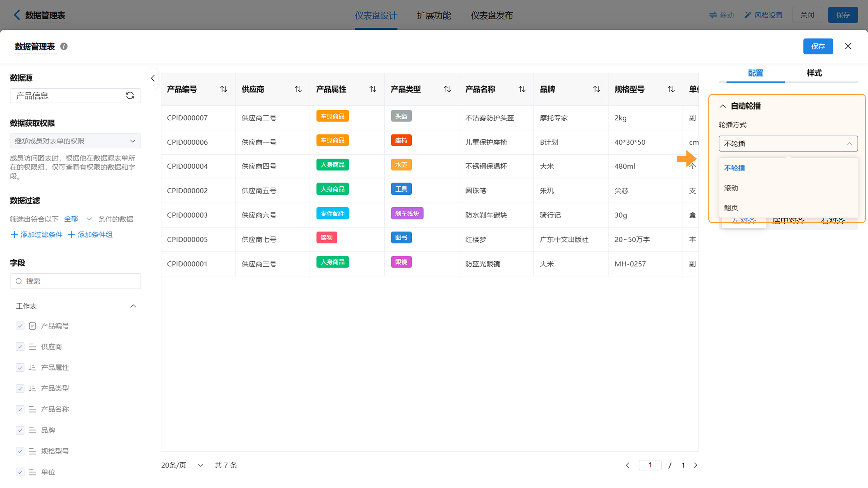This screenshot has height=488, width=868.
Task: Click the 品牌 field type icon
Action: point(32,430)
